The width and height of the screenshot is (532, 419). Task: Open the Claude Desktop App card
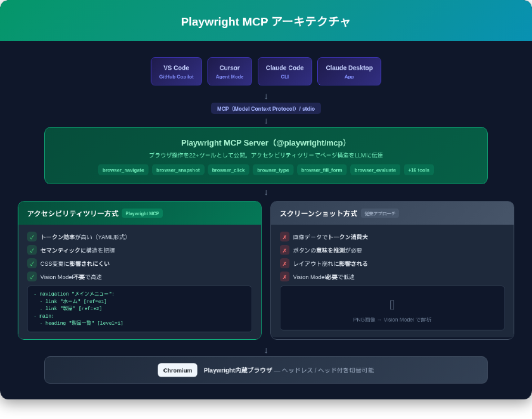click(x=349, y=72)
